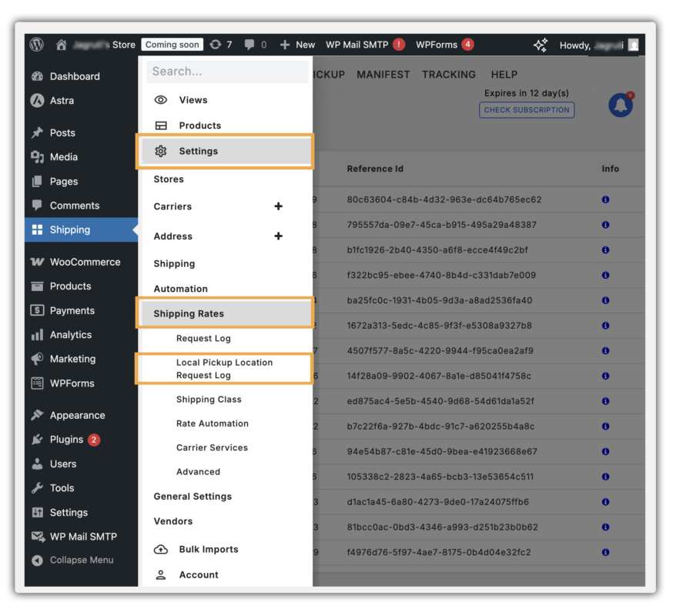Click info icon for f322bc95-ebee row

click(605, 275)
